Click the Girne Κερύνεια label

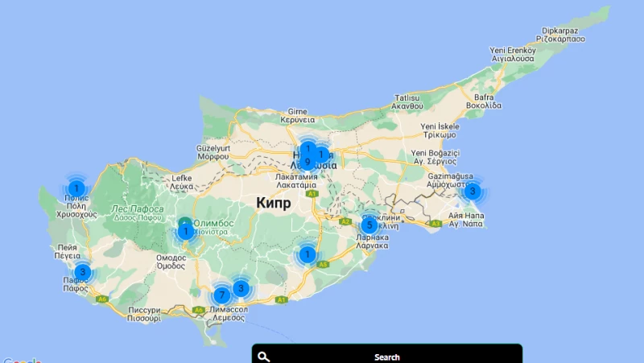(x=297, y=116)
